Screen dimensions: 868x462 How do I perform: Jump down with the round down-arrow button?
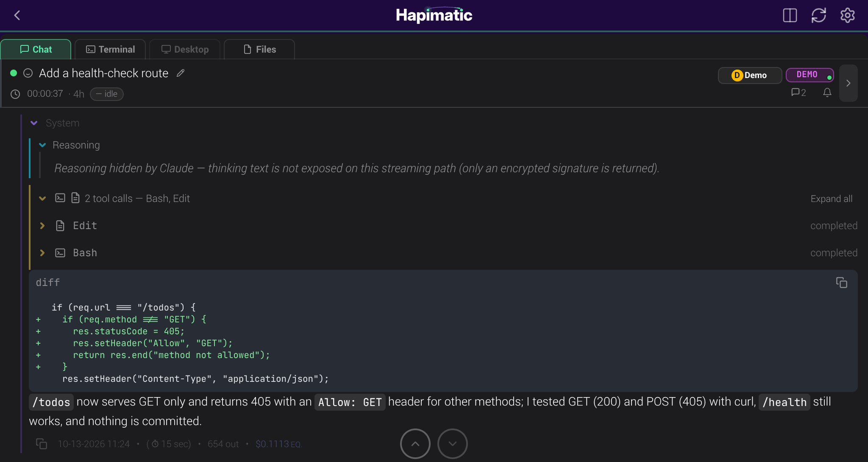point(453,444)
